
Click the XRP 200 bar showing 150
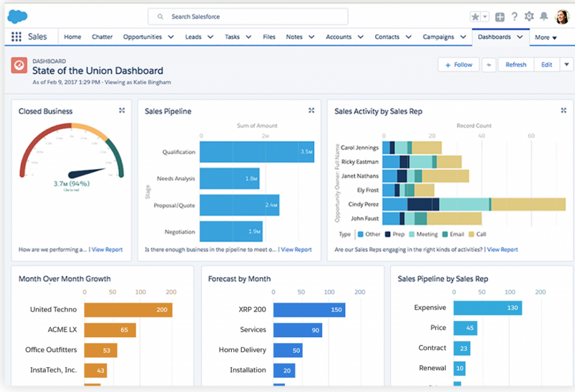(x=309, y=310)
